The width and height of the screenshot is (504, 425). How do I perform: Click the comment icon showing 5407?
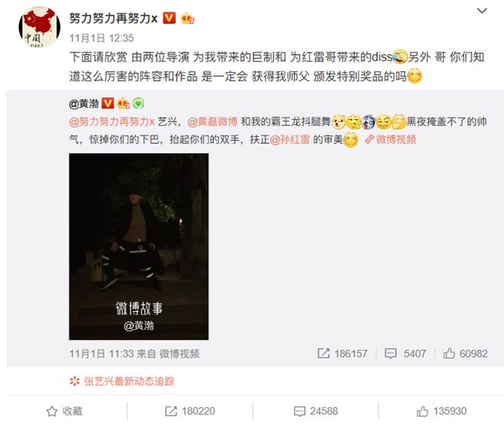(x=390, y=353)
